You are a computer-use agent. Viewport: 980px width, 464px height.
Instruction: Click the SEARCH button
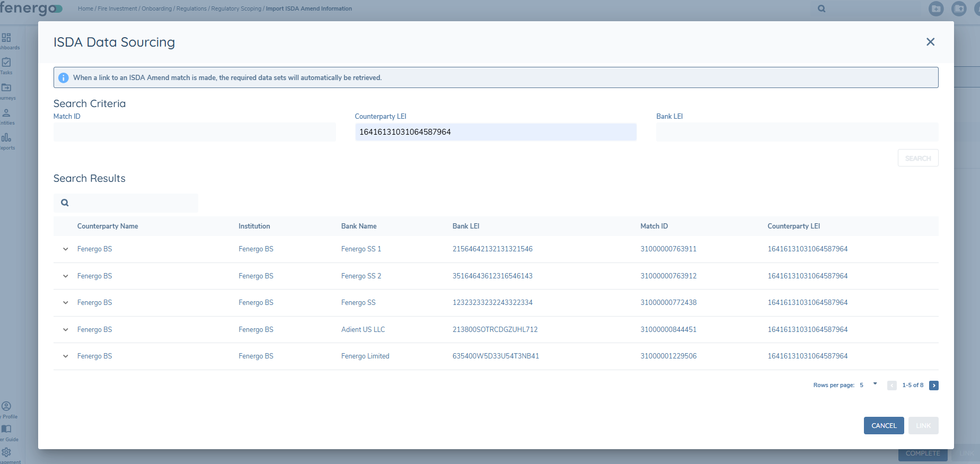[917, 158]
